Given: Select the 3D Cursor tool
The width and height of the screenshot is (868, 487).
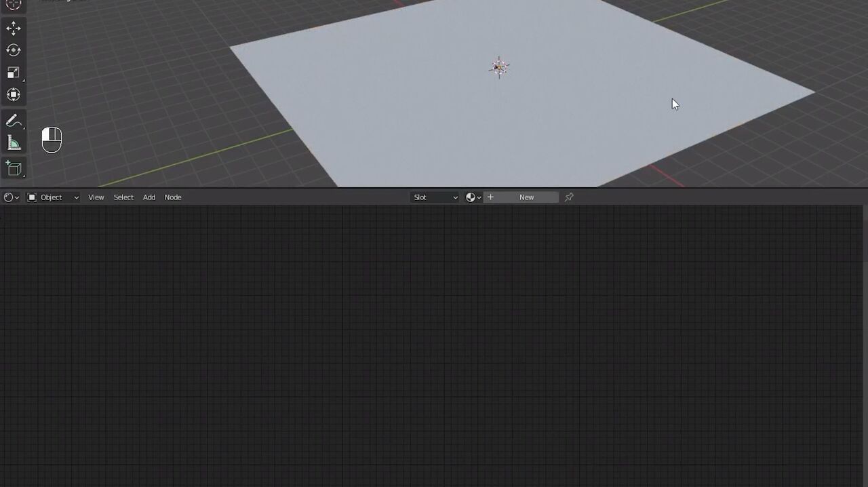Looking at the screenshot, I should [14, 4].
